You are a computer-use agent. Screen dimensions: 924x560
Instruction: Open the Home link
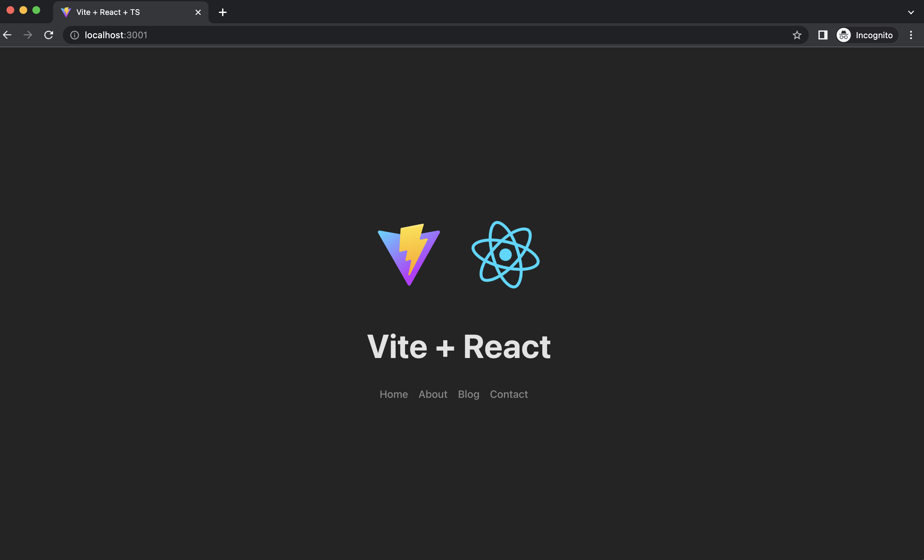394,394
